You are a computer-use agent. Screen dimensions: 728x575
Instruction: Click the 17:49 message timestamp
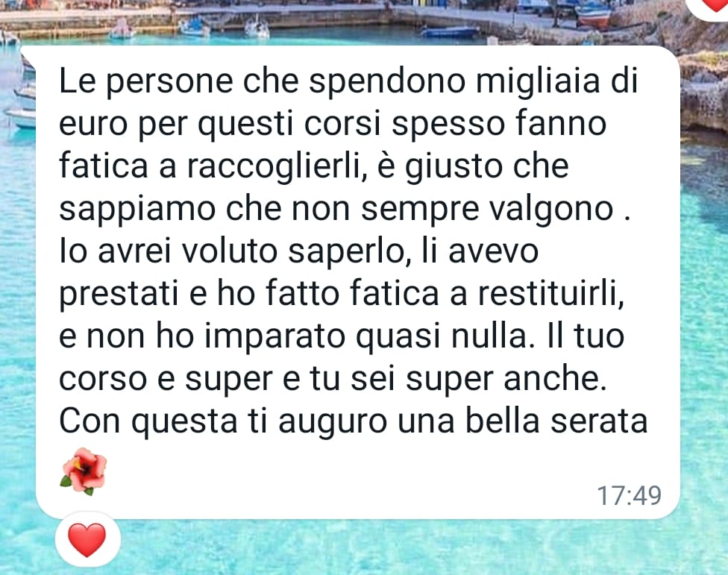pyautogui.click(x=629, y=496)
